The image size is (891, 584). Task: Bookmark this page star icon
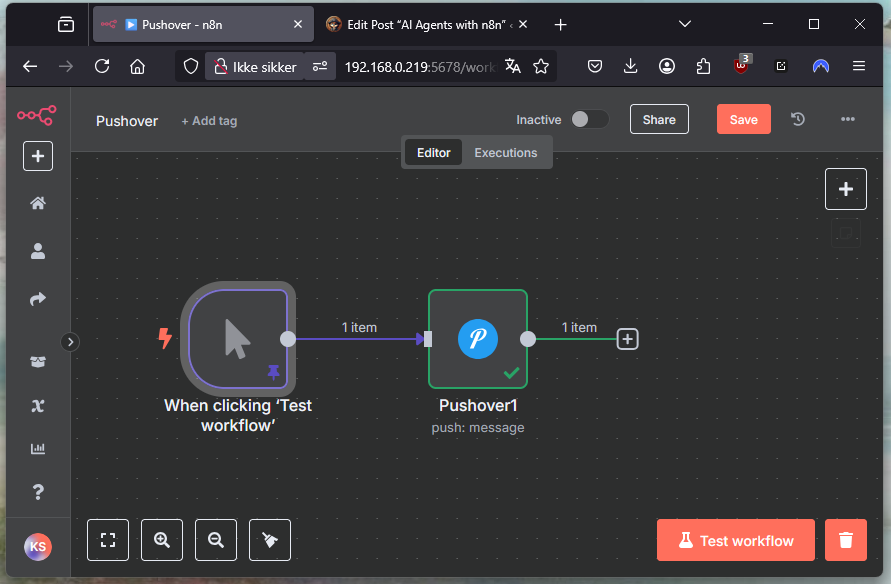[x=541, y=66]
